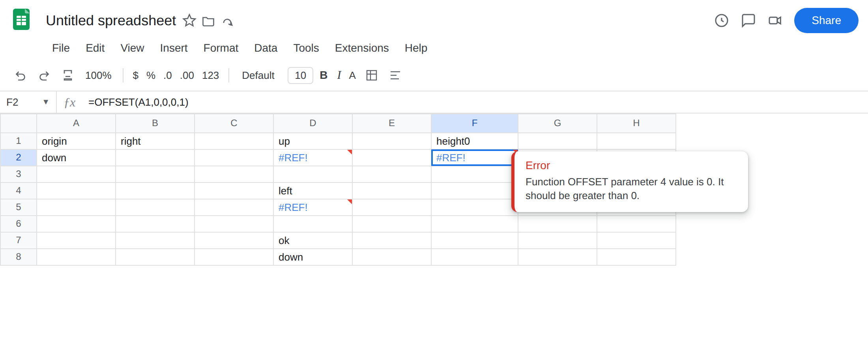The image size is (868, 339).
Task: Toggle bold formatting
Action: pos(324,75)
